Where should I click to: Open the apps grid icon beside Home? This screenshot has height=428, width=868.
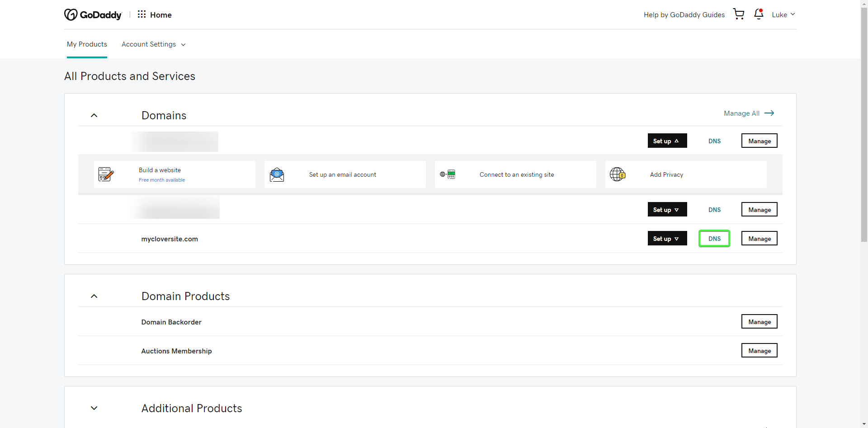click(x=142, y=14)
